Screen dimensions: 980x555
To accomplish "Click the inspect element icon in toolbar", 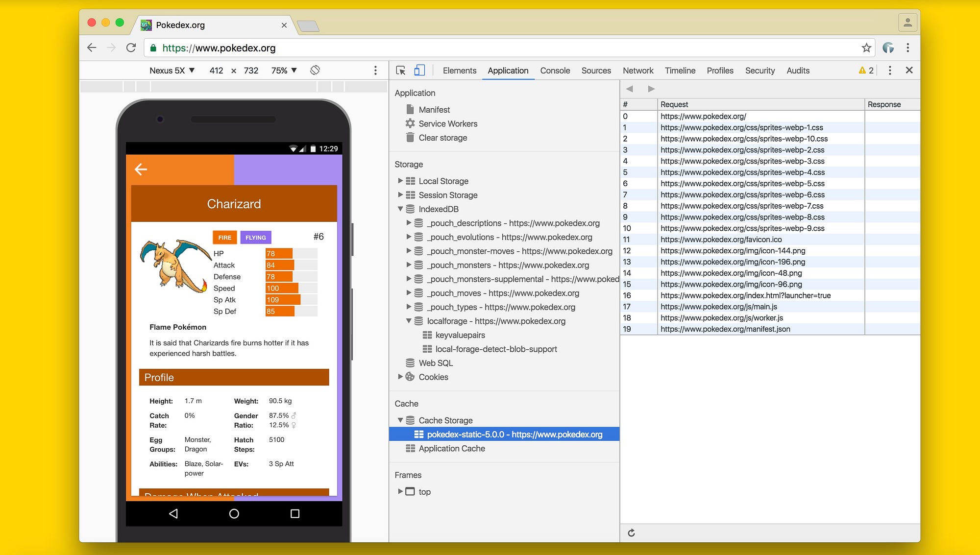I will 402,71.
